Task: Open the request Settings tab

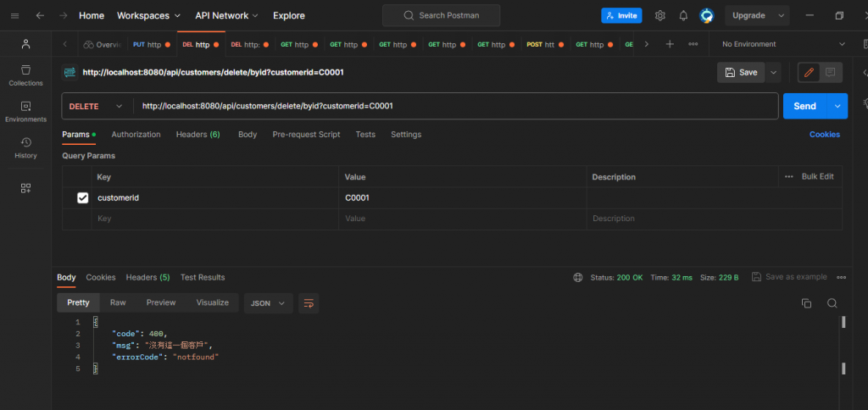Action: tap(406, 135)
